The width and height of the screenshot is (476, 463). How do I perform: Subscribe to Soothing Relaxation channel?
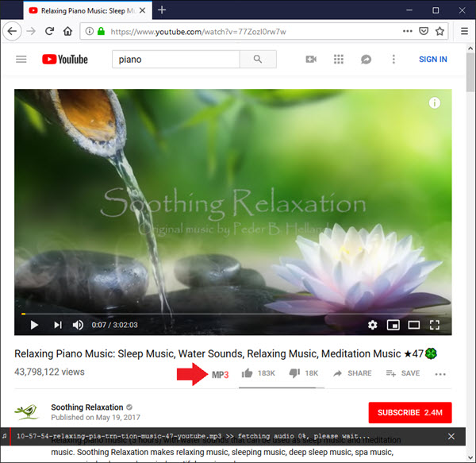[410, 412]
